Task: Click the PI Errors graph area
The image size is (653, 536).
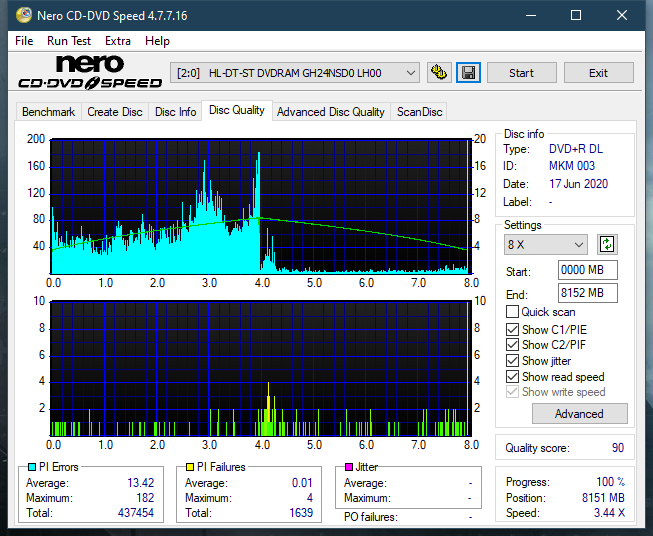Action: coord(261,206)
